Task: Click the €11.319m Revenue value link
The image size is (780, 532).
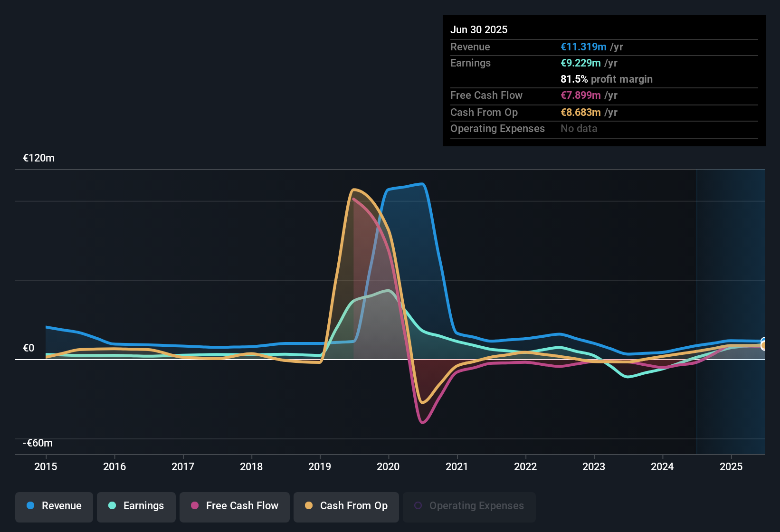Action: click(x=583, y=47)
